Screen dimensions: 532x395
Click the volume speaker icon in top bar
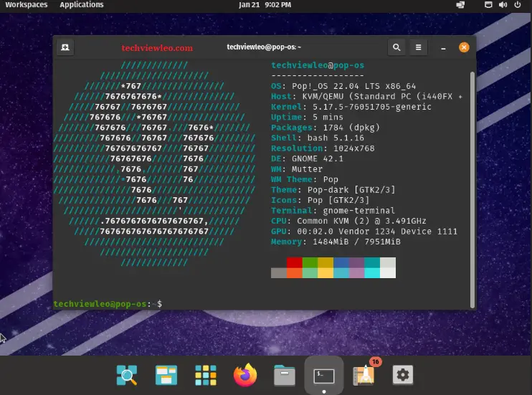tap(503, 5)
